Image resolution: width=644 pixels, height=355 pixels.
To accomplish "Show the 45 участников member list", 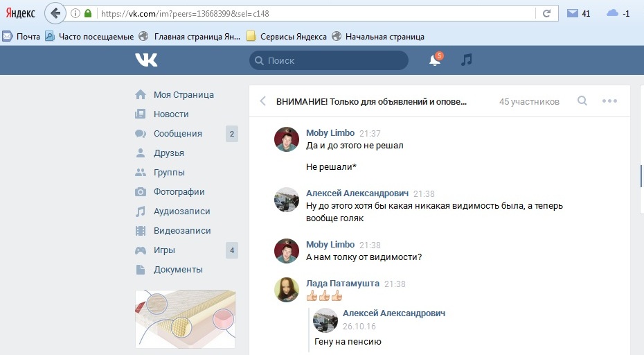I will click(x=529, y=102).
